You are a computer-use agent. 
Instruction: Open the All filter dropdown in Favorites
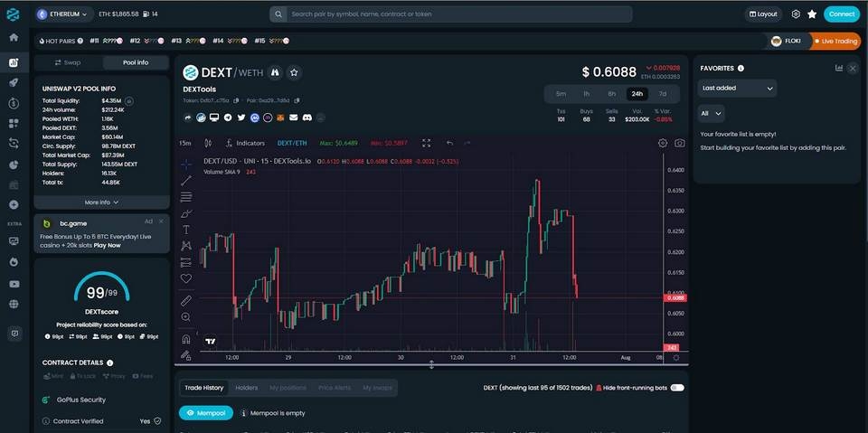(x=711, y=114)
